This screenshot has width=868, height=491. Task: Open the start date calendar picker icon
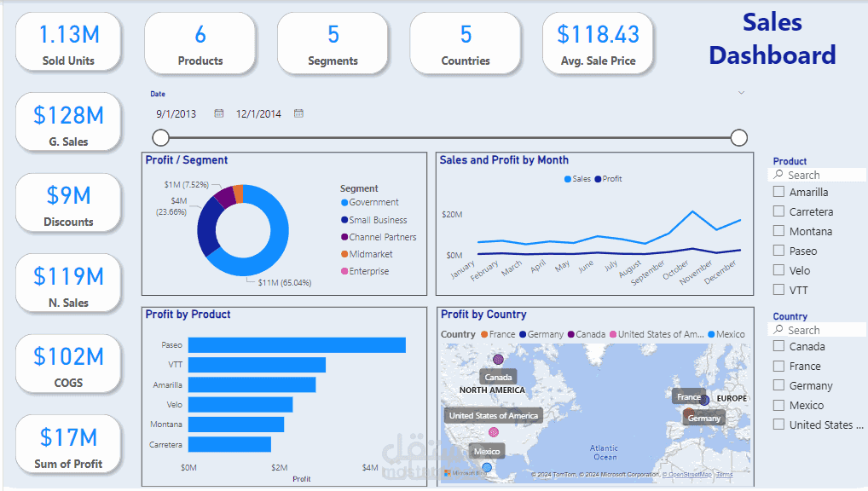click(x=218, y=113)
